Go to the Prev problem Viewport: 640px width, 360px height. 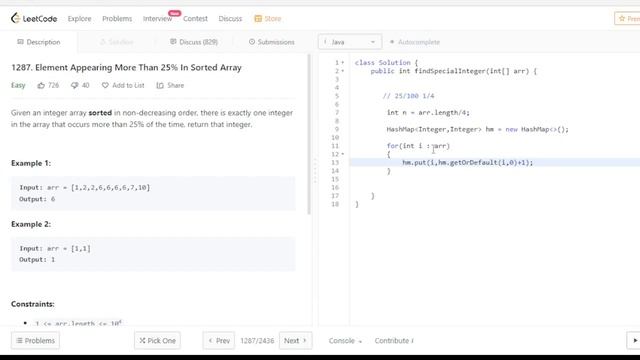pyautogui.click(x=219, y=340)
